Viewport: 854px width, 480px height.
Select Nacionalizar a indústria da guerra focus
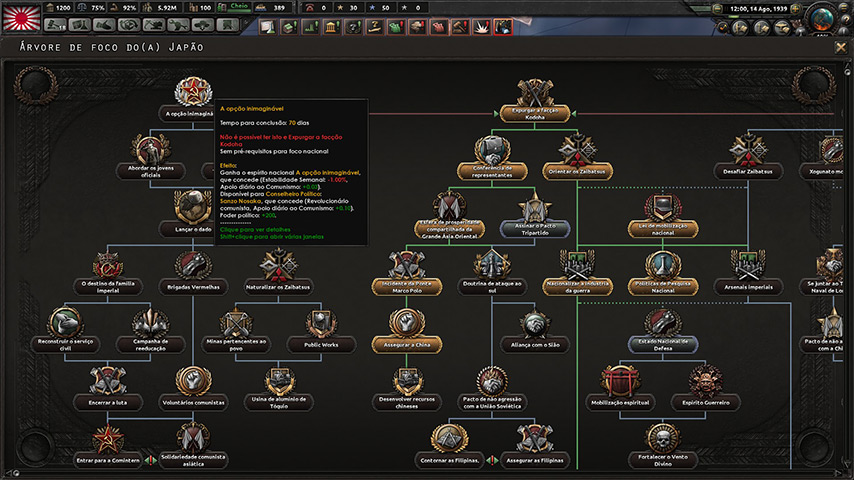tap(577, 274)
